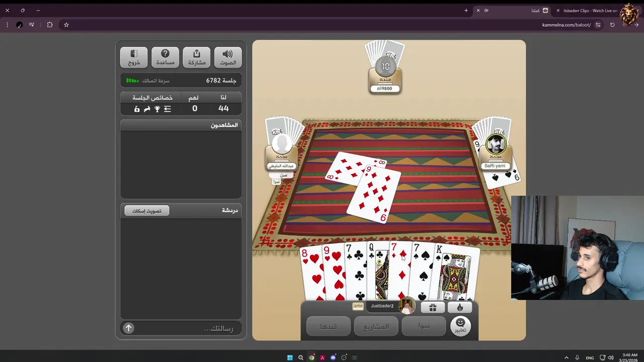The height and width of the screenshot is (362, 644).
Task: Click the ali9800 player avatar at top
Action: point(385,67)
